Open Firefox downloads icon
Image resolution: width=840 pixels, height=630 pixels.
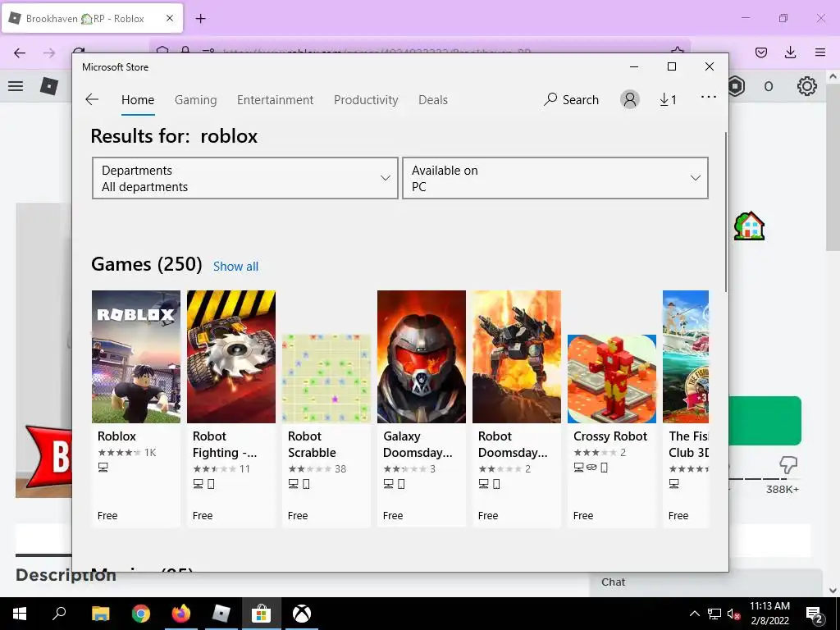(790, 52)
